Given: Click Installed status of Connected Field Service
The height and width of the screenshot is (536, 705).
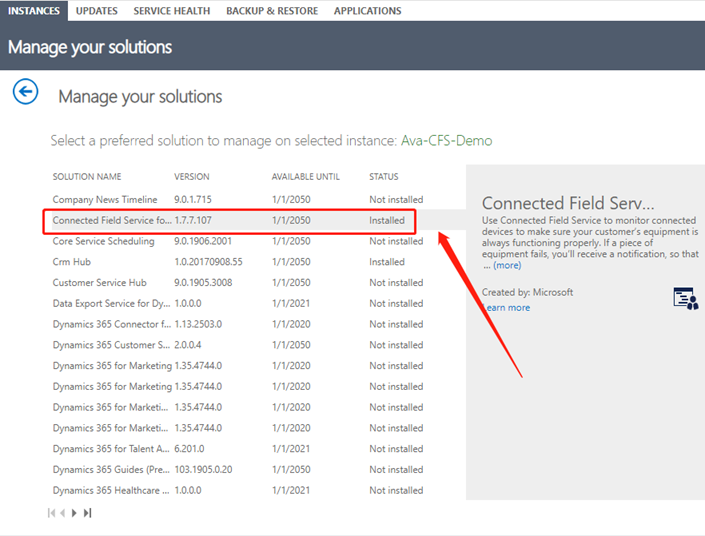Looking at the screenshot, I should point(387,220).
